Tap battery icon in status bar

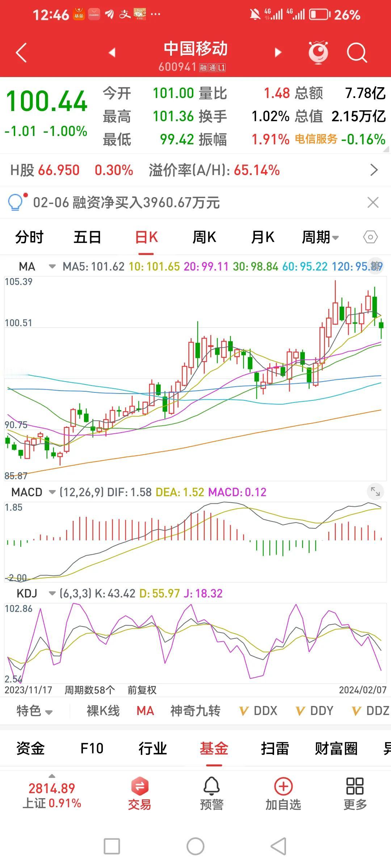[319, 14]
